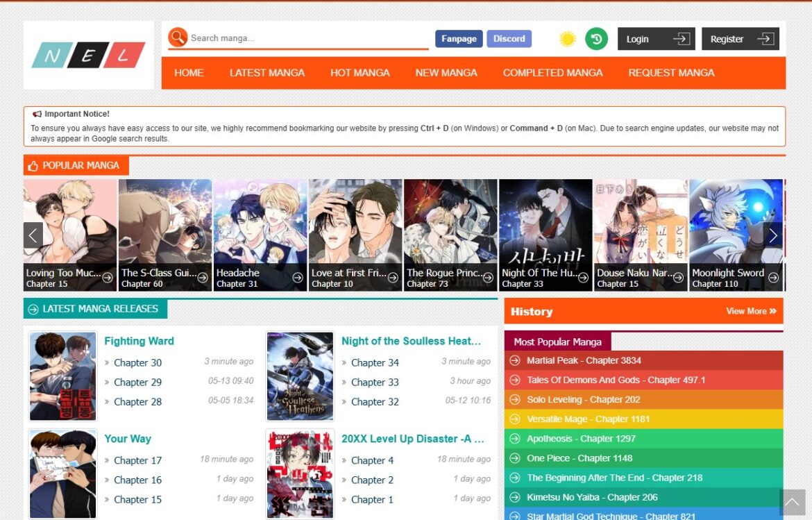The height and width of the screenshot is (520, 812).
Task: Open the NEW MANGA menu item
Action: (x=446, y=73)
